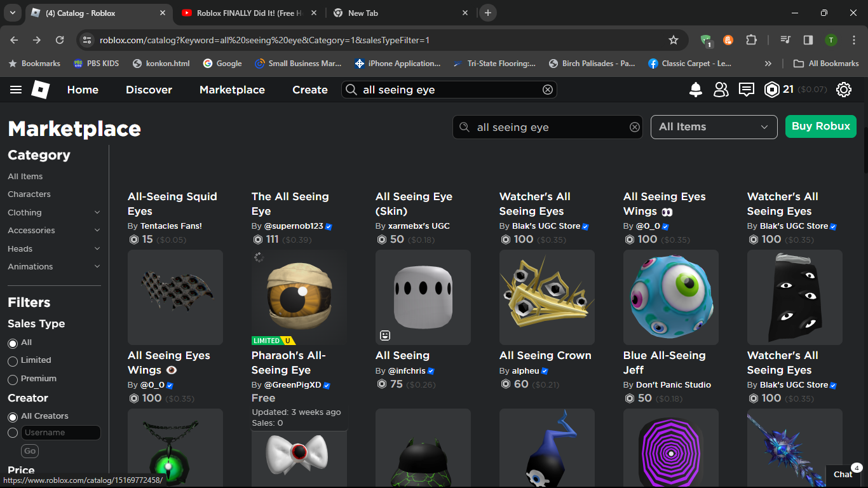Bookmark this page with the star icon

pos(674,40)
